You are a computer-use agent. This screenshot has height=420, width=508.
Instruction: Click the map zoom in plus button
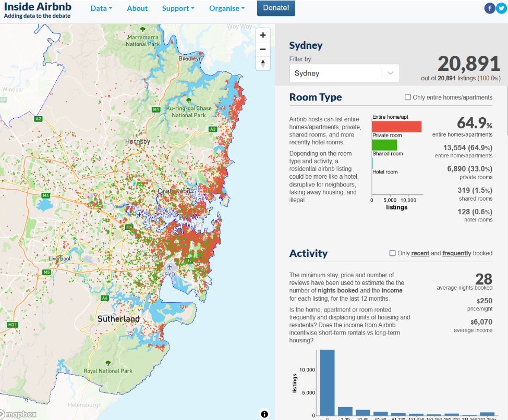point(263,35)
